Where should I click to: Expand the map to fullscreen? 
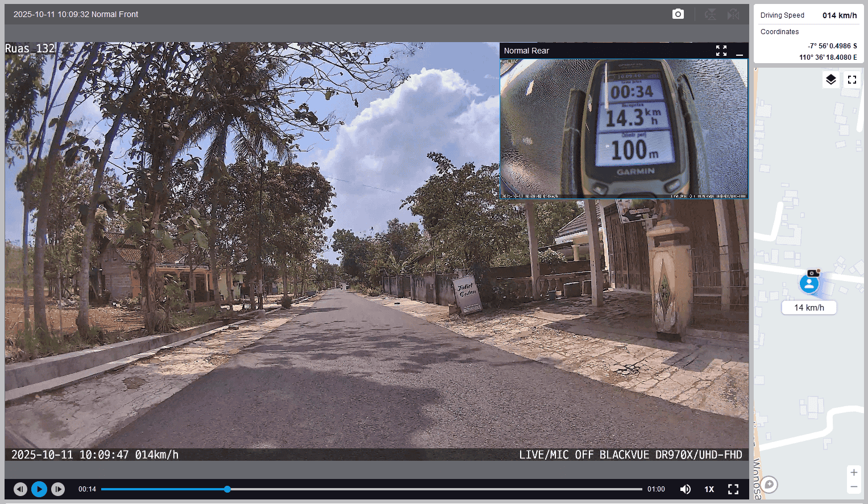click(852, 80)
